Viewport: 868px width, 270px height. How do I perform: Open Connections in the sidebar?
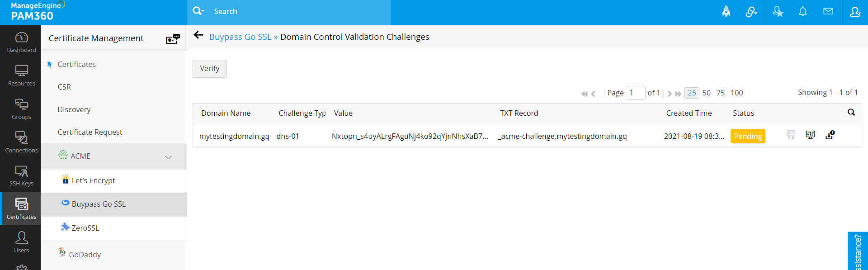tap(21, 142)
